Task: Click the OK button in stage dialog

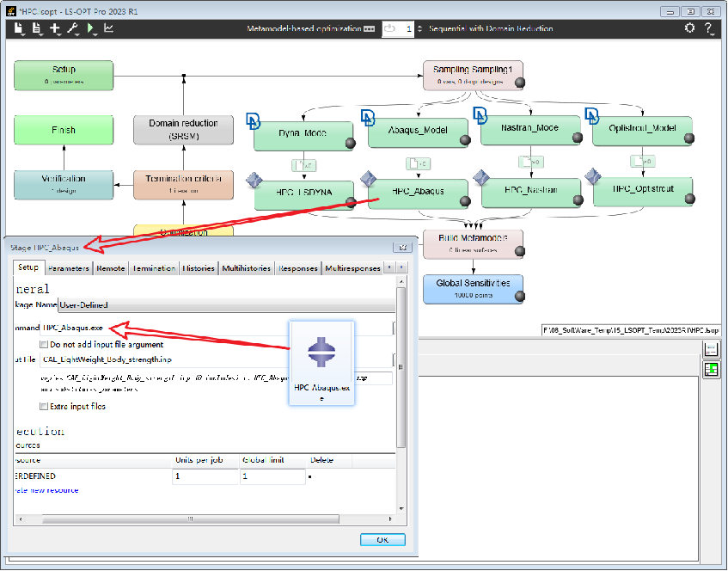Action: [x=382, y=540]
